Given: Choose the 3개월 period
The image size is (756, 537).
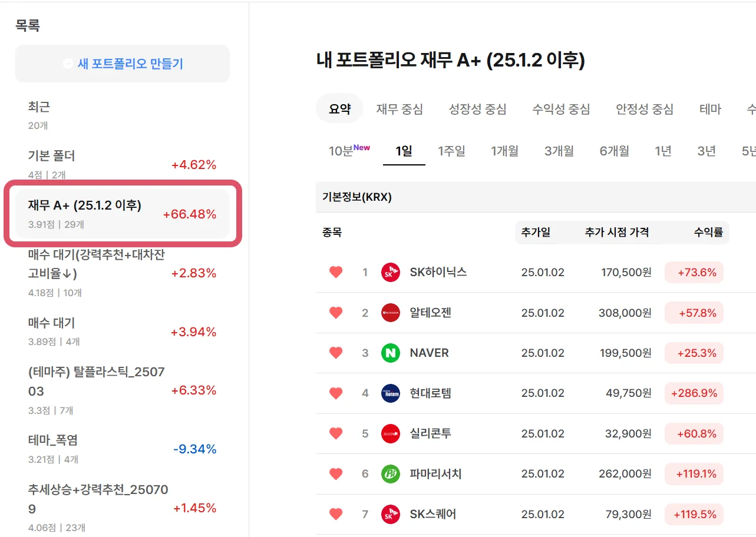Looking at the screenshot, I should (x=559, y=151).
